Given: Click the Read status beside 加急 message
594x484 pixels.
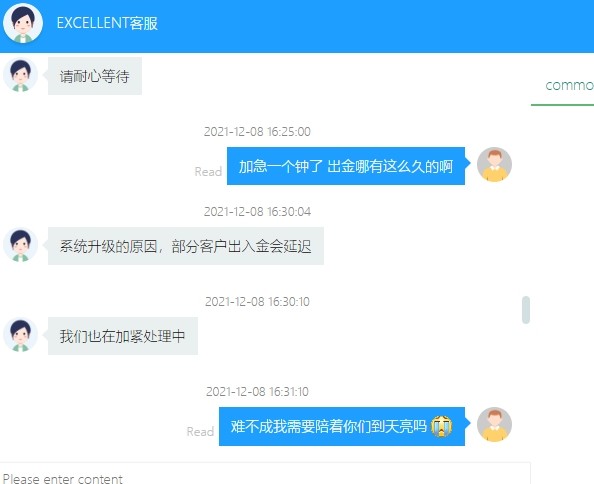Looking at the screenshot, I should [208, 172].
